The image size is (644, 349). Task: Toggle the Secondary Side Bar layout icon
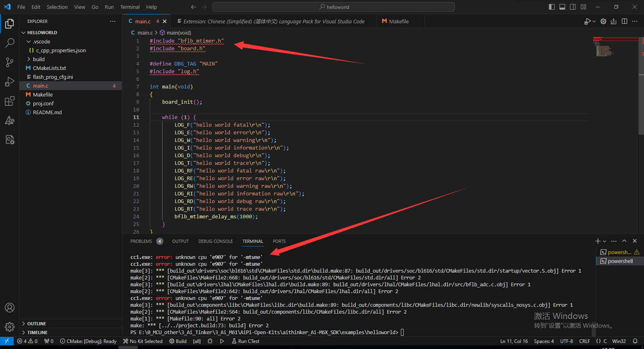coord(573,7)
